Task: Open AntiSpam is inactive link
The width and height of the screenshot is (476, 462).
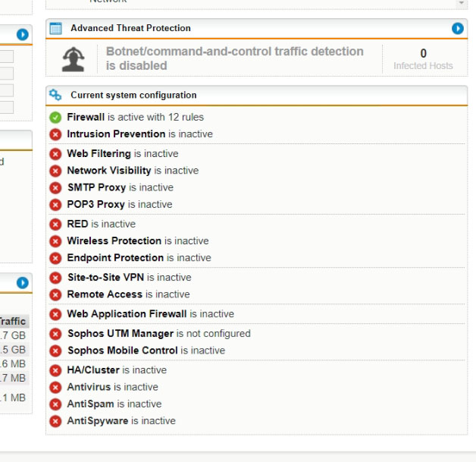Action: coord(114,404)
